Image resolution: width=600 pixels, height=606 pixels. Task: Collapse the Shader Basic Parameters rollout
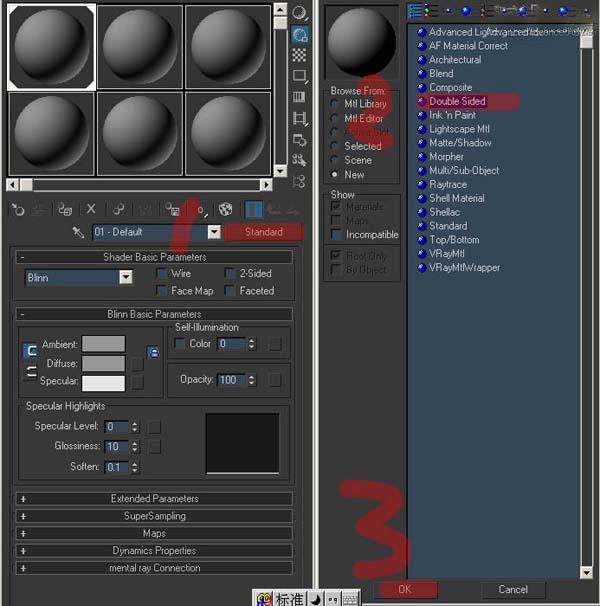[154, 257]
